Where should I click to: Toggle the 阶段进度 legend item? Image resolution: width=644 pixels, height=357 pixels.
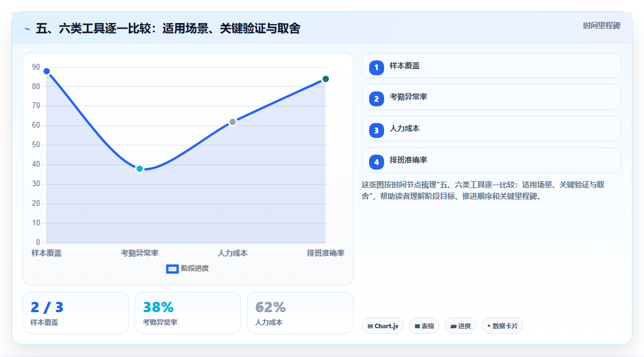(187, 268)
